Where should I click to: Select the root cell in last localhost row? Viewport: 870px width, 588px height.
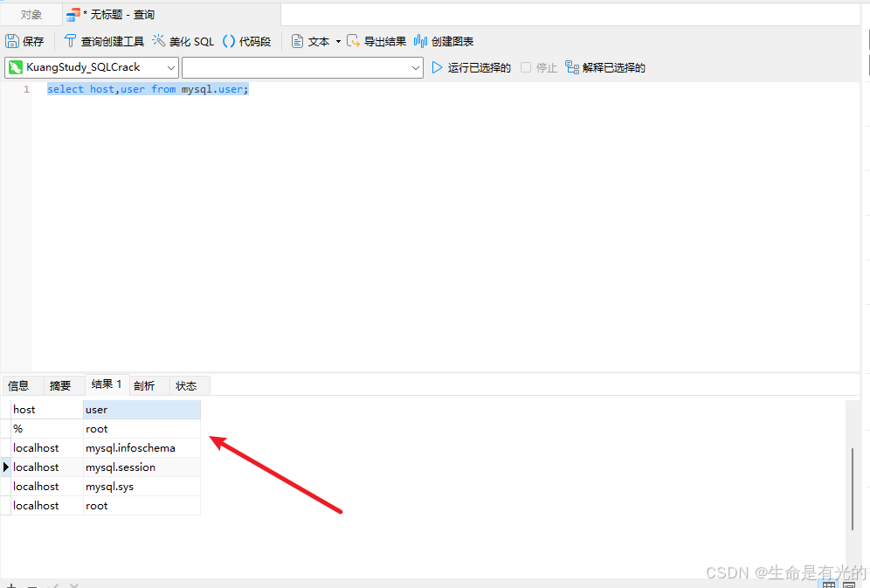coord(142,506)
